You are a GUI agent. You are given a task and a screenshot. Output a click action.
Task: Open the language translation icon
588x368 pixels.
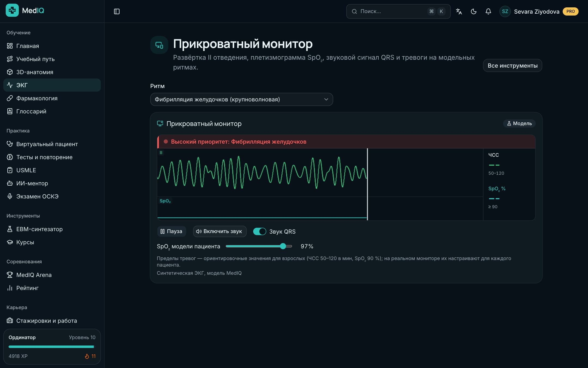point(459,11)
